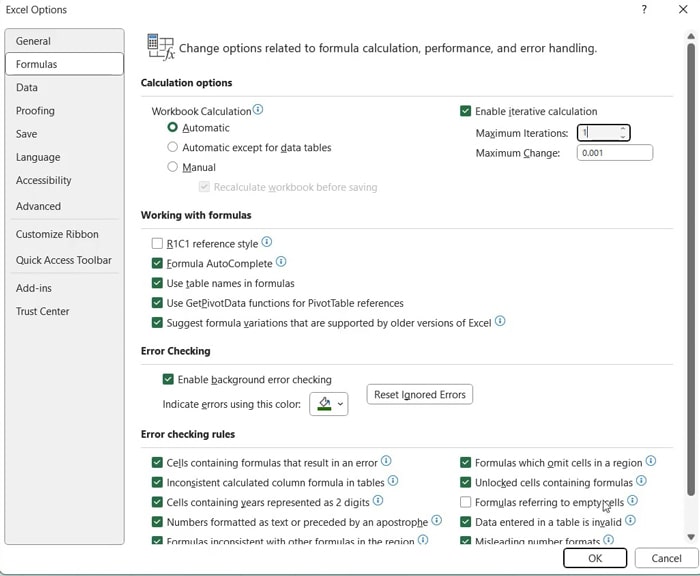Open the error indicator color dropdown
Viewport: 700px width, 576px height.
point(329,404)
